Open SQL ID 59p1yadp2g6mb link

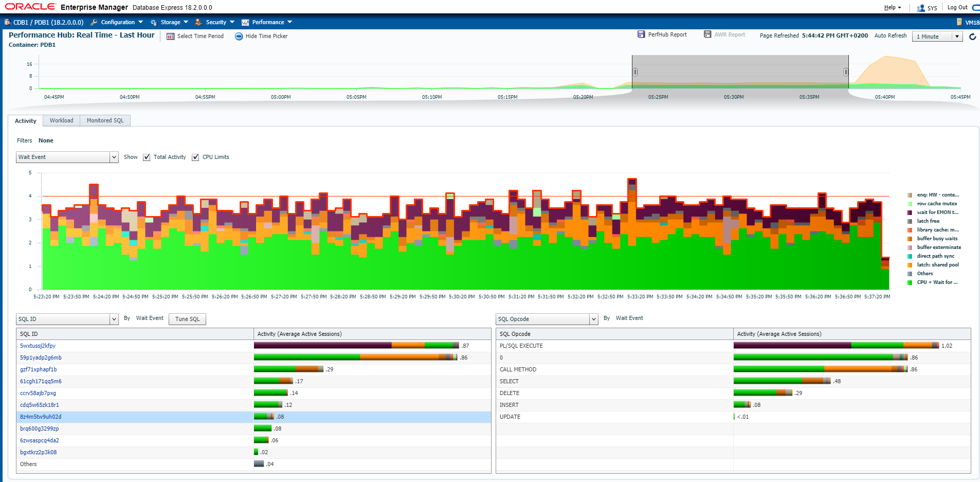41,358
